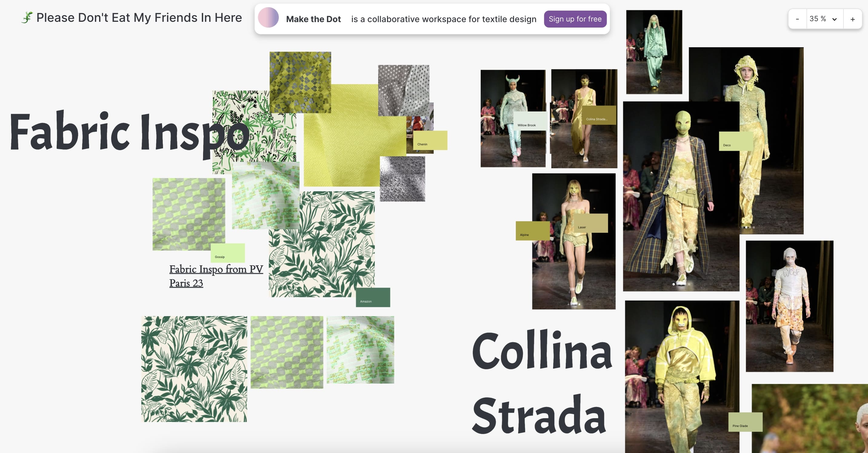Viewport: 868px width, 453px height.
Task: Select the grey perforated fabric image
Action: (x=404, y=90)
